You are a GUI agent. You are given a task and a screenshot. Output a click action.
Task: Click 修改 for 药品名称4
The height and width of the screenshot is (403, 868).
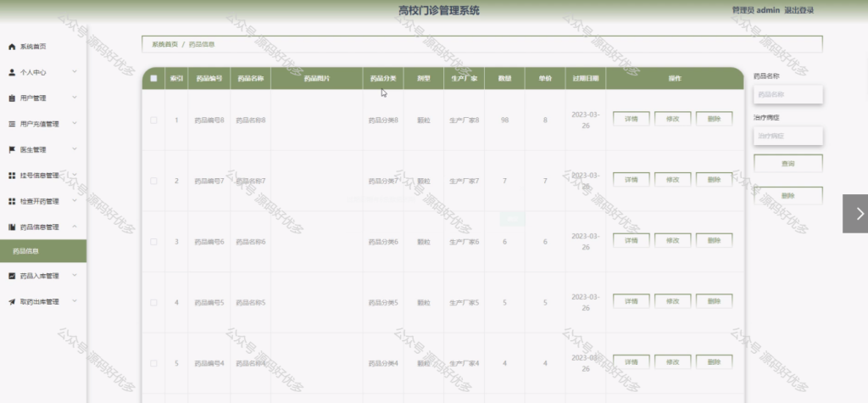672,362
